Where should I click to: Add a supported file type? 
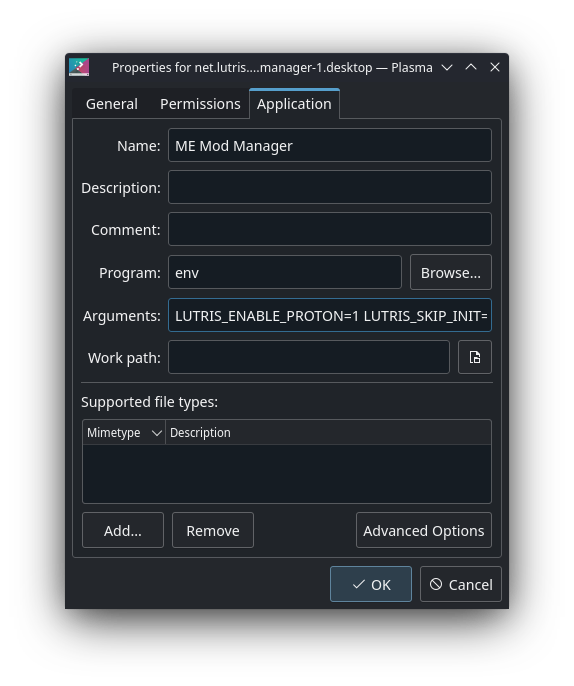123,530
